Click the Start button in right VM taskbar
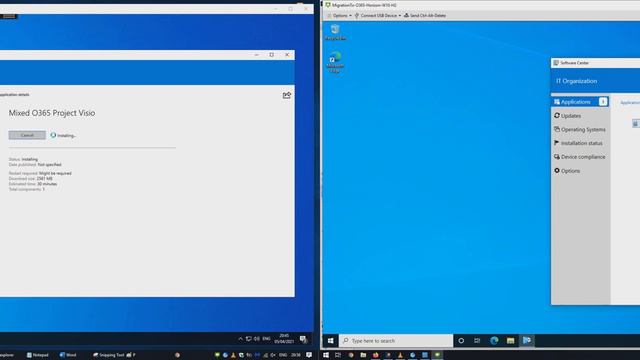Image resolution: width=640 pixels, height=360 pixels. (331, 340)
